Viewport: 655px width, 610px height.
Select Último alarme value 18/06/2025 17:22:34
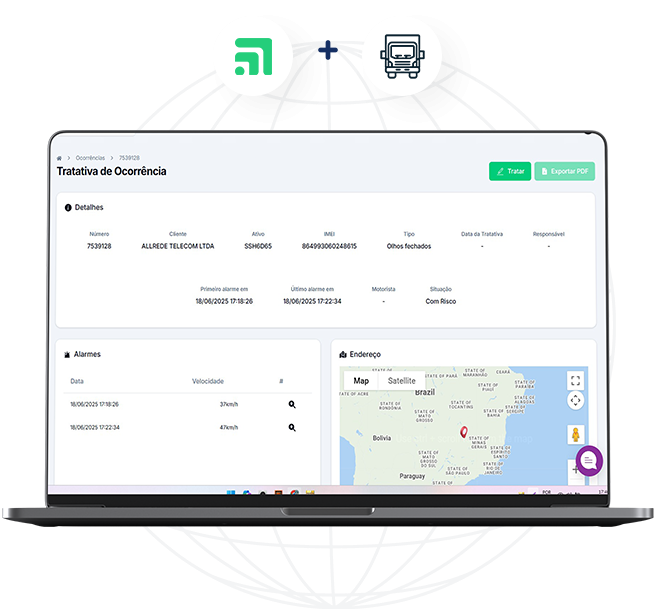(312, 301)
